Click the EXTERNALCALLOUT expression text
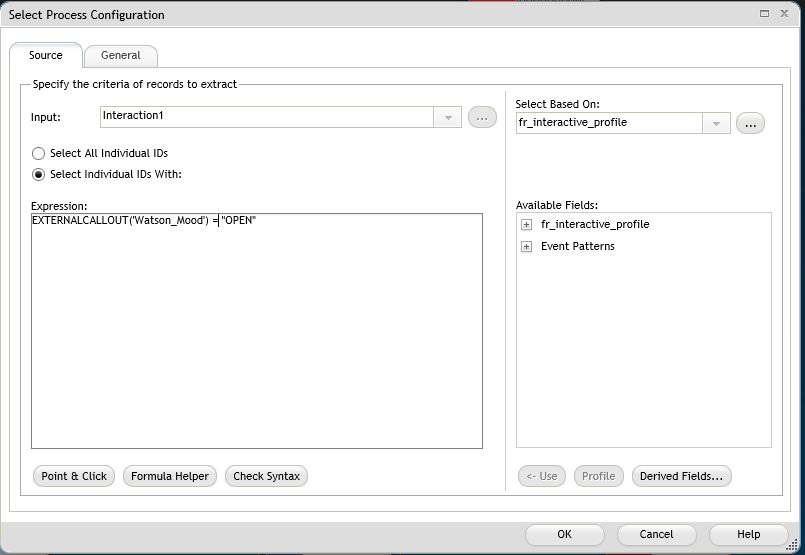This screenshot has height=555, width=805. tap(144, 220)
